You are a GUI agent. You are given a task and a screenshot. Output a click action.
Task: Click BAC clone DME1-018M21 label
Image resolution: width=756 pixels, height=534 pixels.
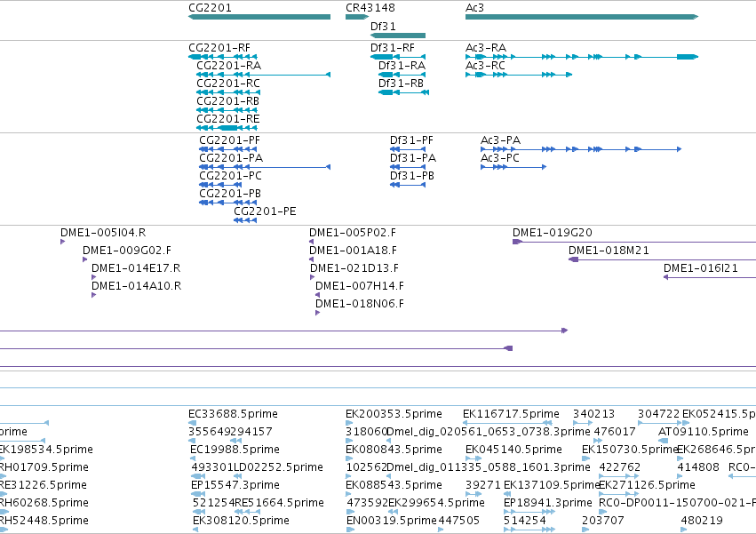609,251
